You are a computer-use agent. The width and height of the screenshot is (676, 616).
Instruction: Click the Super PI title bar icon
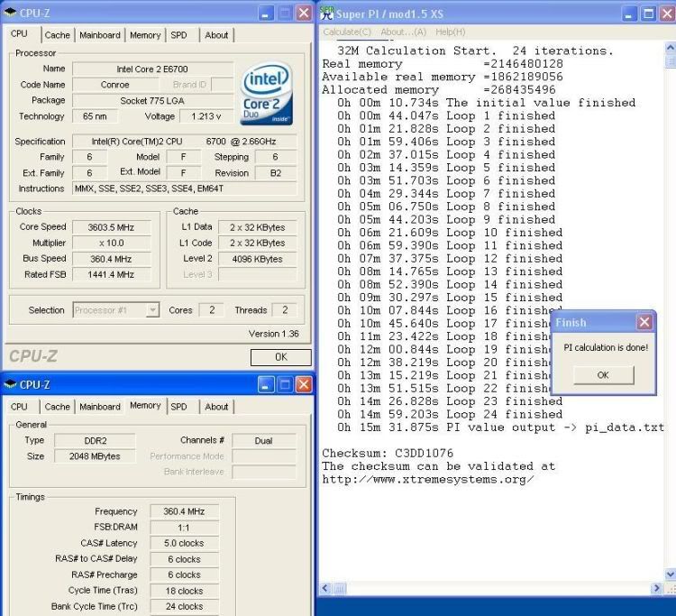point(326,14)
